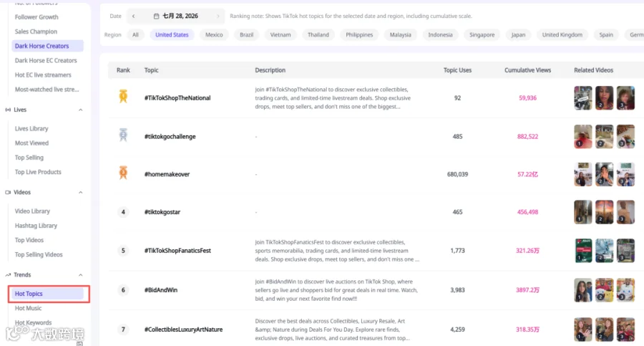
Task: Open Follower Growth in sidebar
Action: click(36, 17)
